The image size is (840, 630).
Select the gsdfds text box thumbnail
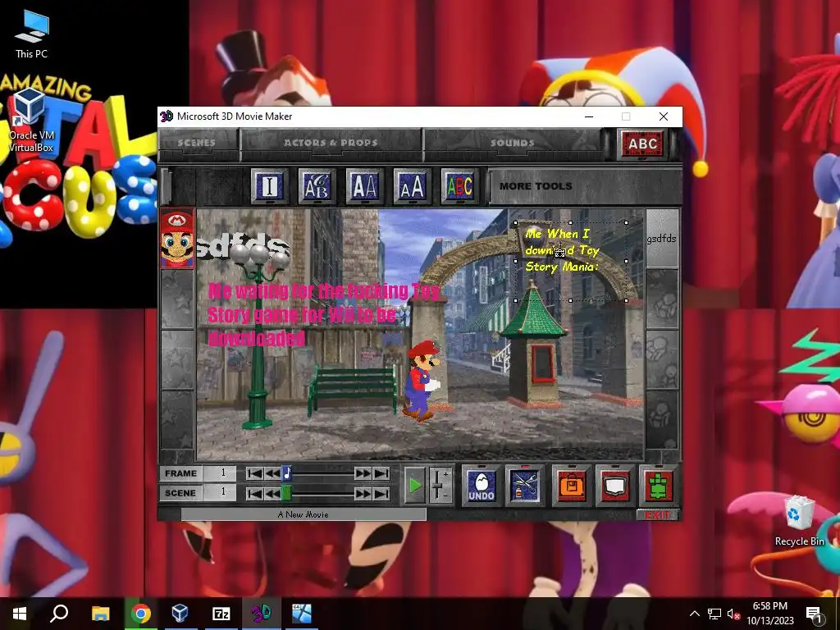pos(662,239)
